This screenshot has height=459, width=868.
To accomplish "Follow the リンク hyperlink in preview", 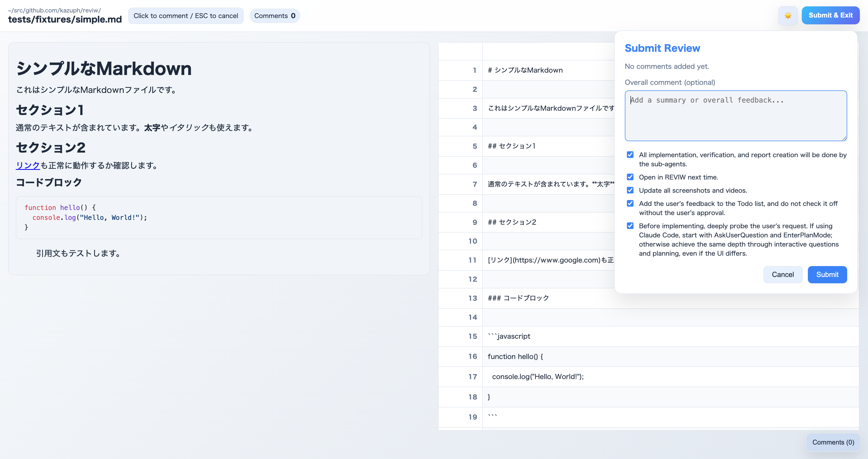I will pyautogui.click(x=28, y=166).
